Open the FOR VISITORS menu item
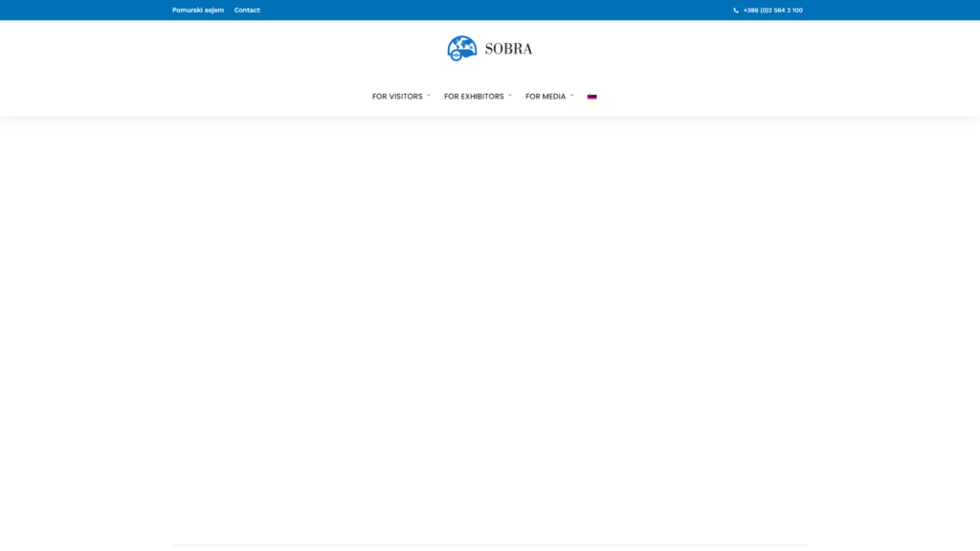The height and width of the screenshot is (551, 980). (397, 97)
